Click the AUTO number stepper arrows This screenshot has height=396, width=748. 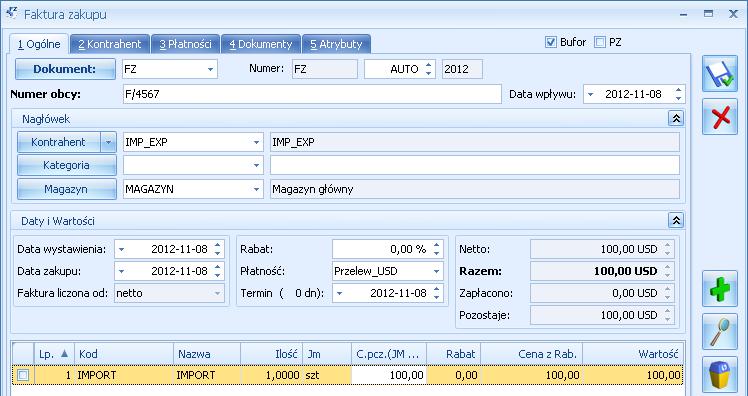(x=428, y=69)
